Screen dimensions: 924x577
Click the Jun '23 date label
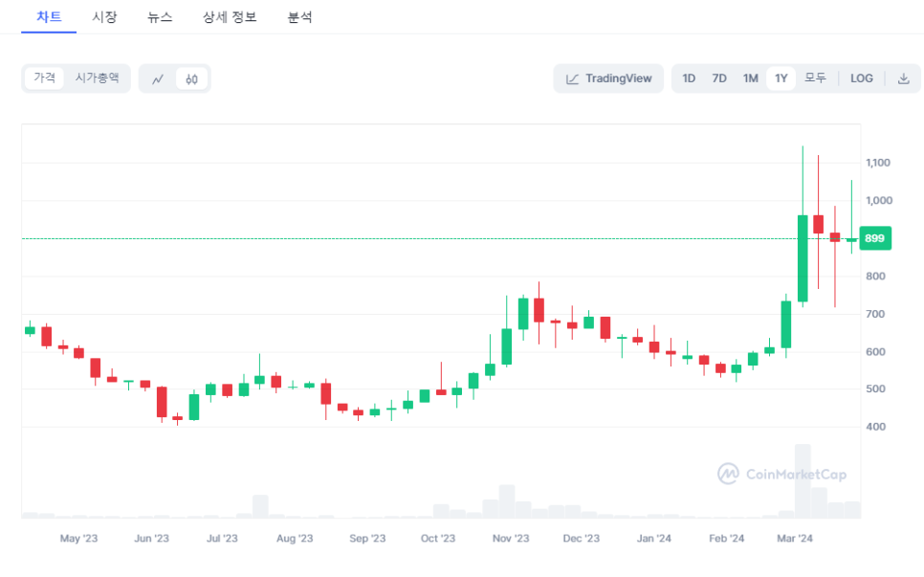[151, 538]
